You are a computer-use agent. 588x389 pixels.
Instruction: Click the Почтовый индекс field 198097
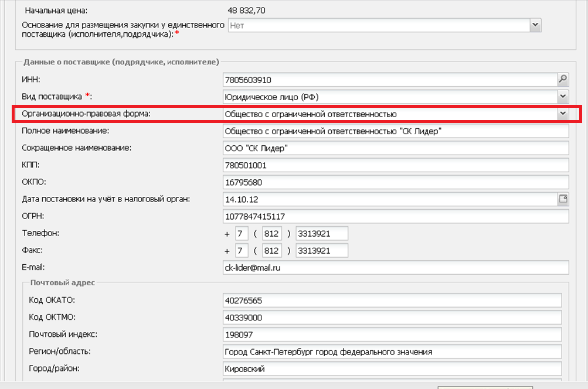pyautogui.click(x=392, y=335)
